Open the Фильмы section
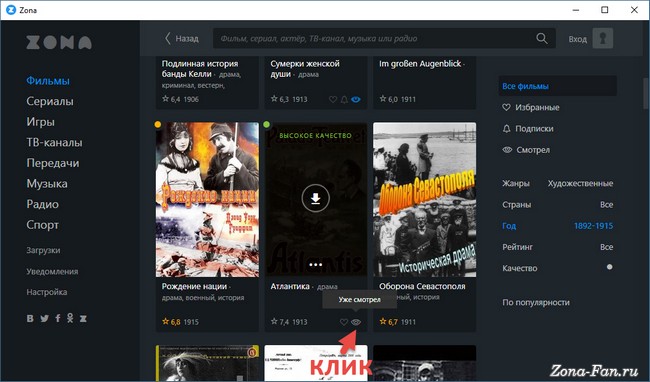This screenshot has width=650, height=382. pyautogui.click(x=48, y=80)
